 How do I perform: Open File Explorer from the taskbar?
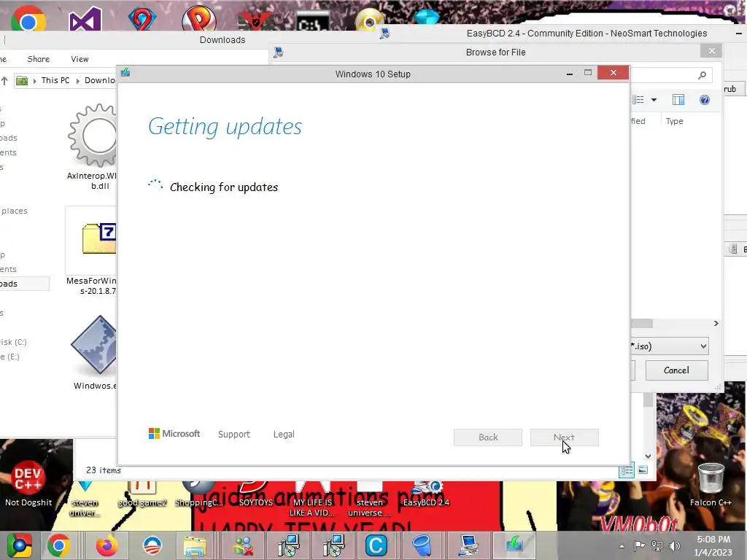coord(195,545)
